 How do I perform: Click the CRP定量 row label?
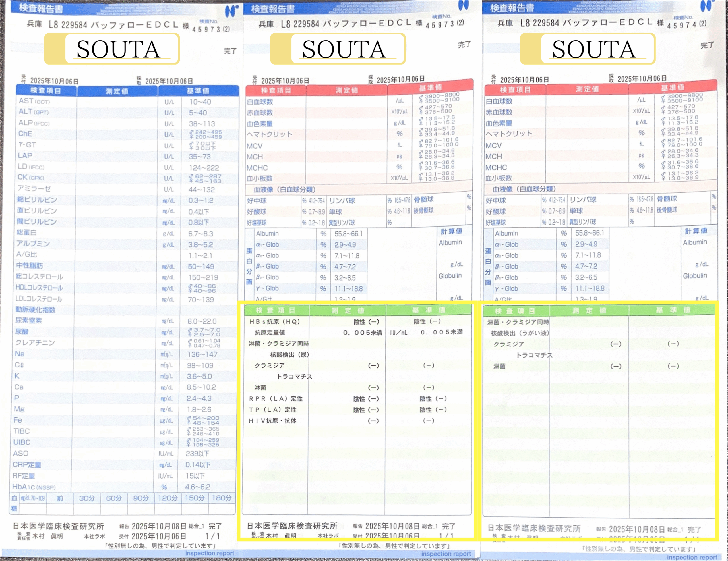(27, 464)
